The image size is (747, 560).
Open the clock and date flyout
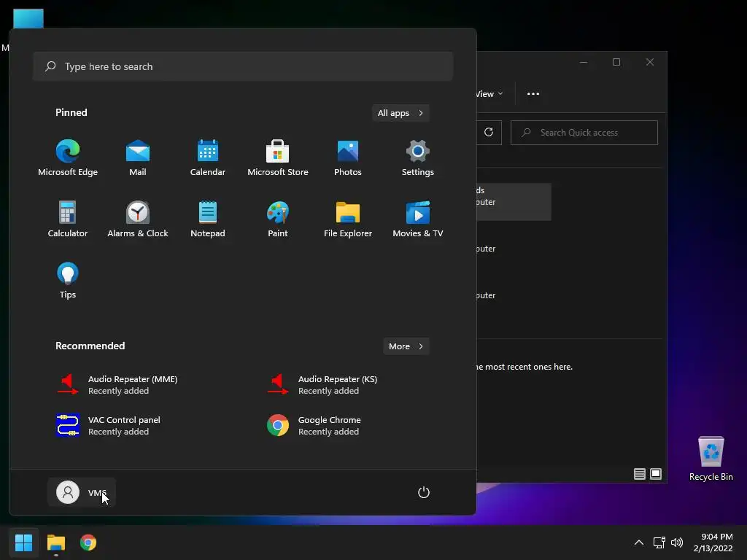[x=713, y=542]
